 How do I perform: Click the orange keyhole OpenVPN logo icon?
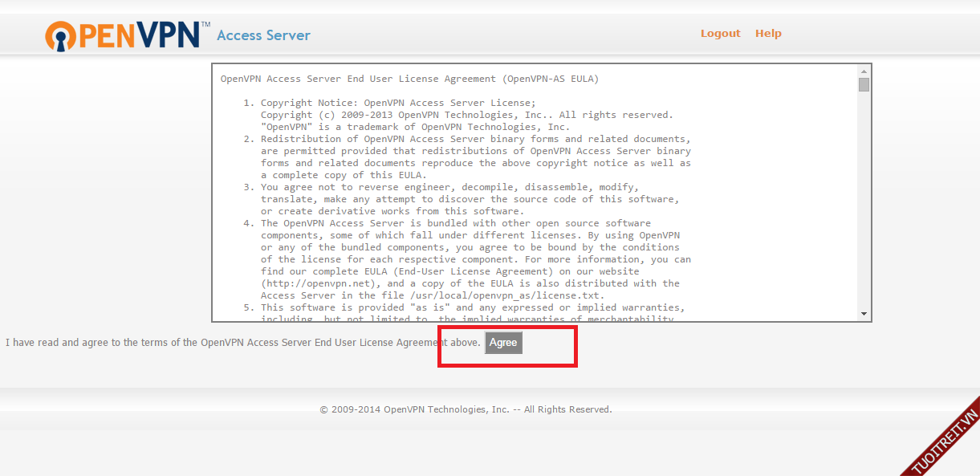(61, 36)
